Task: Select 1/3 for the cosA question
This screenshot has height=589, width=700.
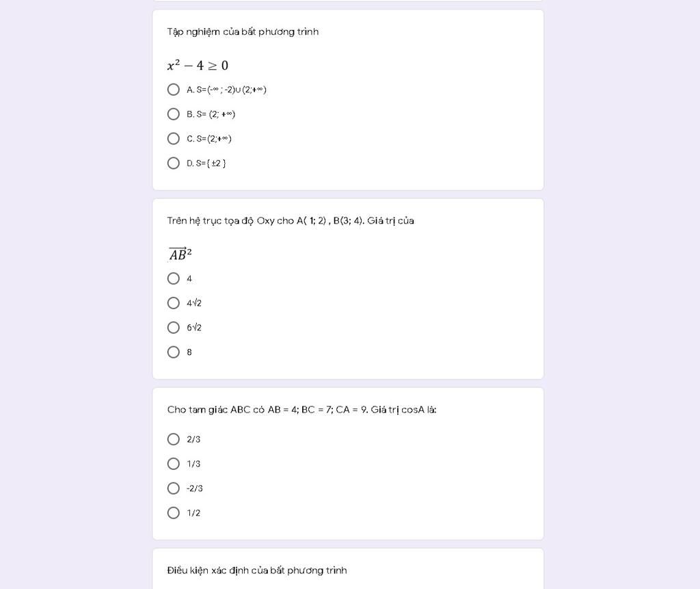Action: coord(173,464)
